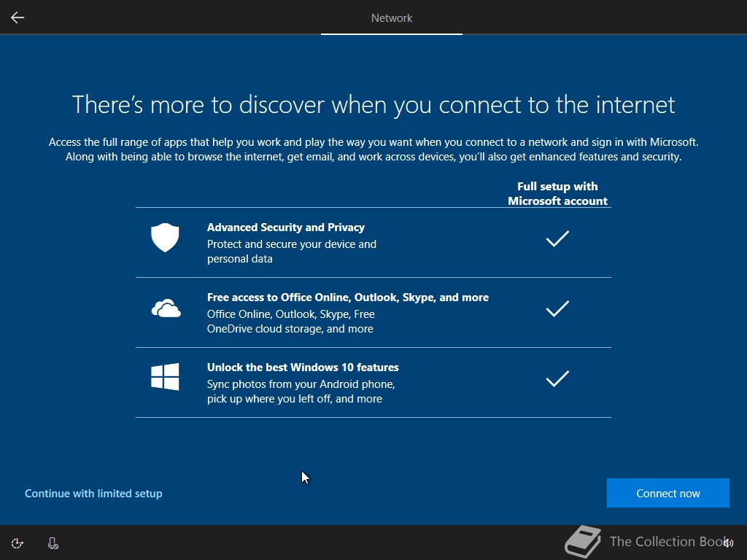Image resolution: width=747 pixels, height=560 pixels.
Task: Go back using the arrow icon
Action: pyautogui.click(x=18, y=17)
